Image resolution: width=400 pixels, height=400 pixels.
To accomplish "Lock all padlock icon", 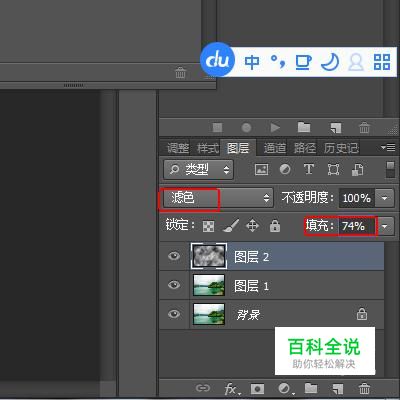I will [274, 226].
